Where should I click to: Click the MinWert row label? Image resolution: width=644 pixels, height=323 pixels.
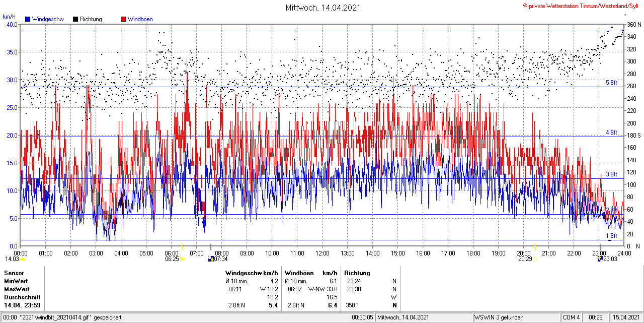tap(16, 281)
